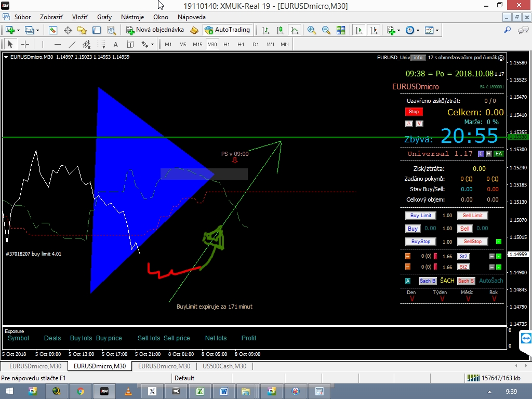Image resolution: width=532 pixels, height=399 pixels.
Task: Open the Grafy menu
Action: pyautogui.click(x=104, y=17)
